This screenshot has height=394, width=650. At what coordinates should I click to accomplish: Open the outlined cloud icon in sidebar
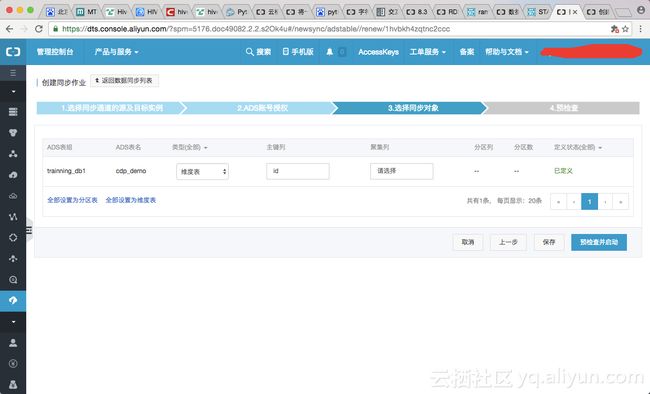(x=13, y=196)
